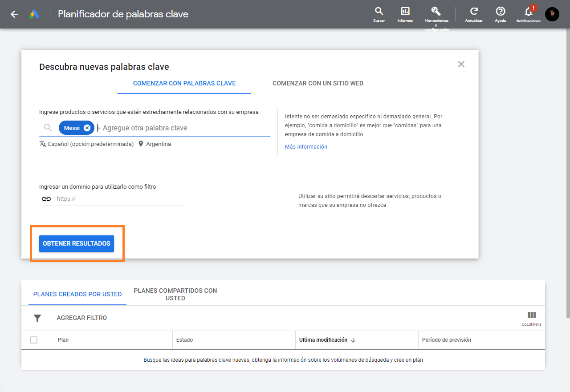The height and width of the screenshot is (392, 570).
Task: Open the filter icon above the plans table
Action: point(37,318)
